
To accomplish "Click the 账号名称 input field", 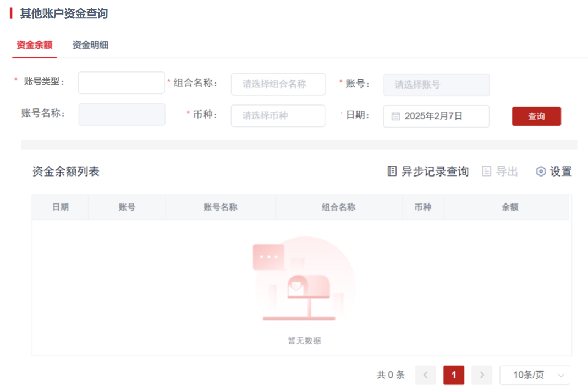I will 122,114.
